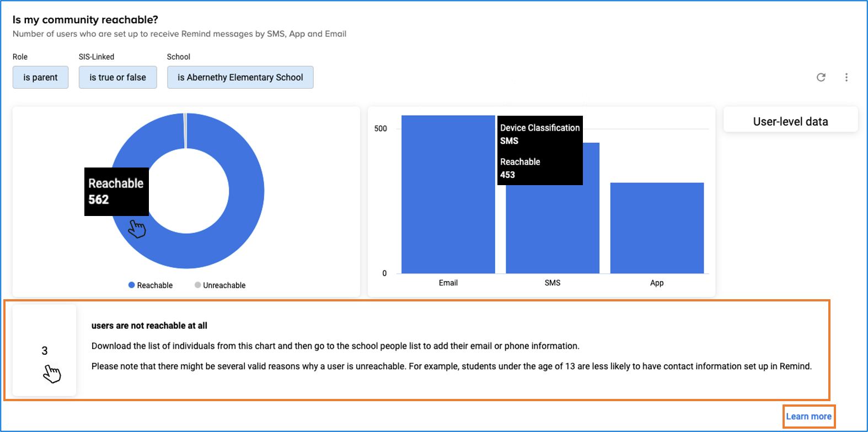868x432 pixels.
Task: Click the 'Email' axis label
Action: pyautogui.click(x=448, y=283)
